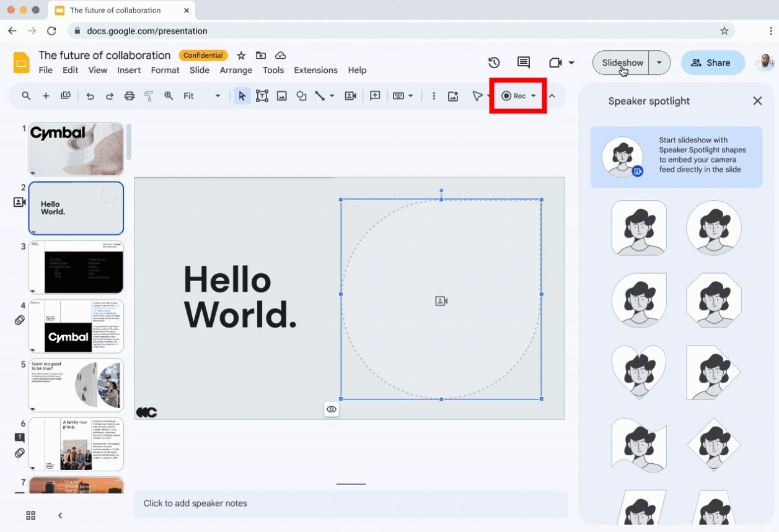Open the Extensions menu
Screen dimensions: 779x532
pyautogui.click(x=316, y=71)
